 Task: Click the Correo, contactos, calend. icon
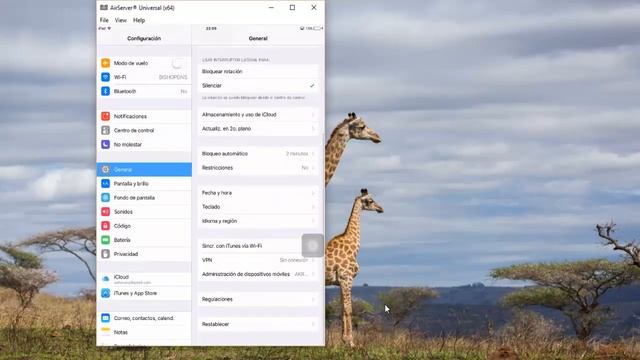click(x=105, y=318)
